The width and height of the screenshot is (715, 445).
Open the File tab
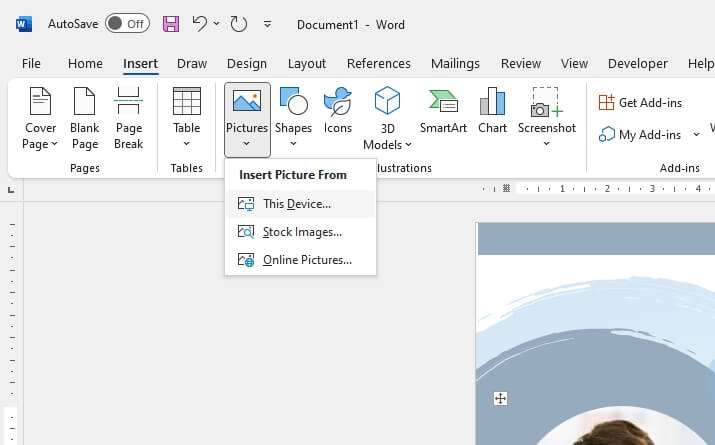pyautogui.click(x=31, y=63)
